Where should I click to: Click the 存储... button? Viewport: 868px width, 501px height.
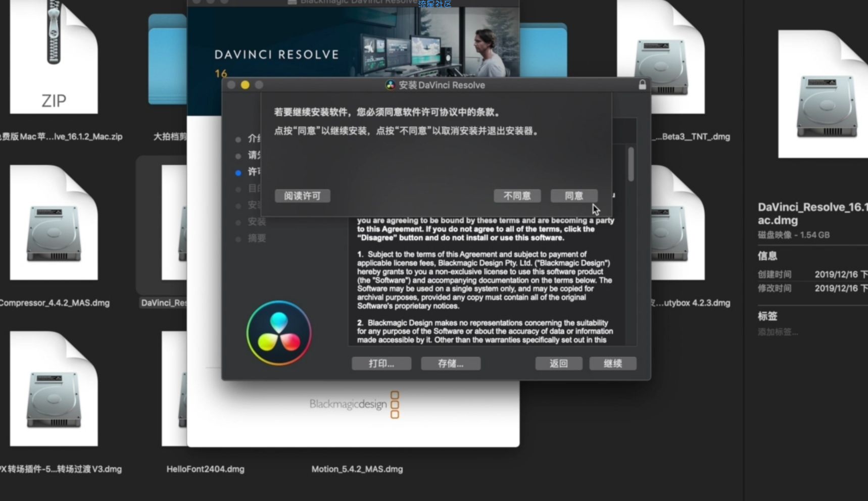coord(451,364)
